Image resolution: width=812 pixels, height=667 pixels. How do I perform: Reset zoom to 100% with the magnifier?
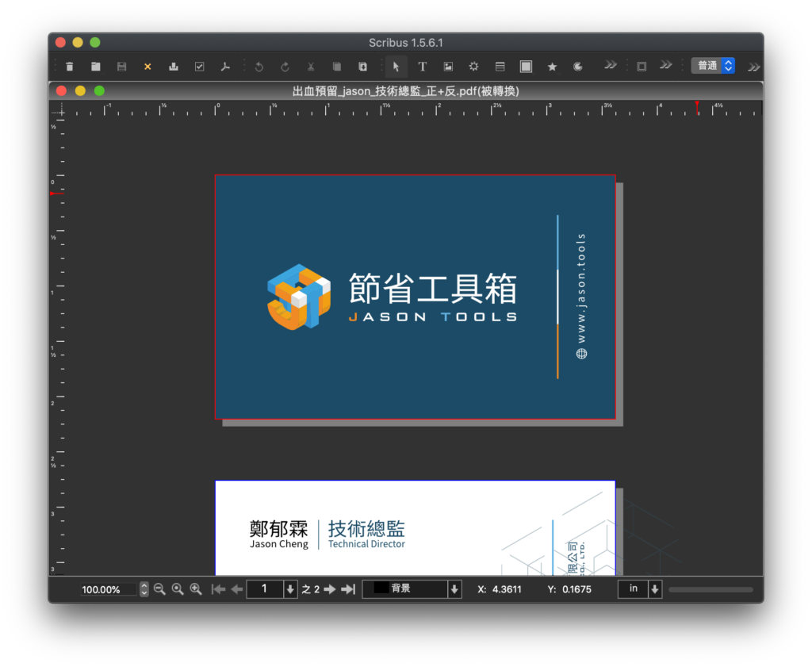(178, 589)
